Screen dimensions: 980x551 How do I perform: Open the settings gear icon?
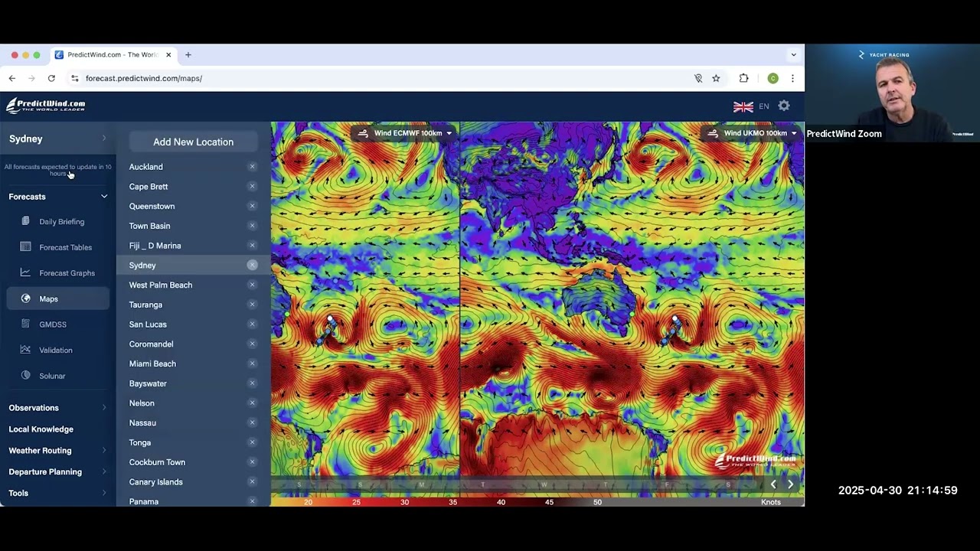[784, 106]
